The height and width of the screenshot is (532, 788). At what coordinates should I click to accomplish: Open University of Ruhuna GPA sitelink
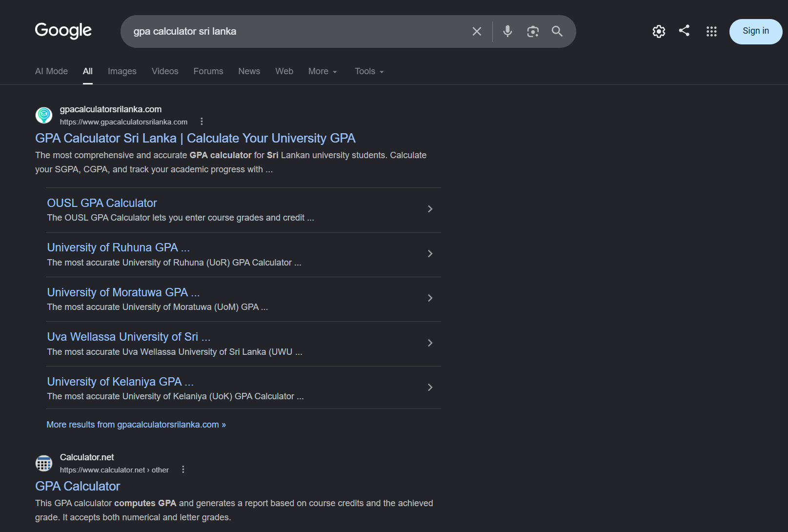point(118,247)
